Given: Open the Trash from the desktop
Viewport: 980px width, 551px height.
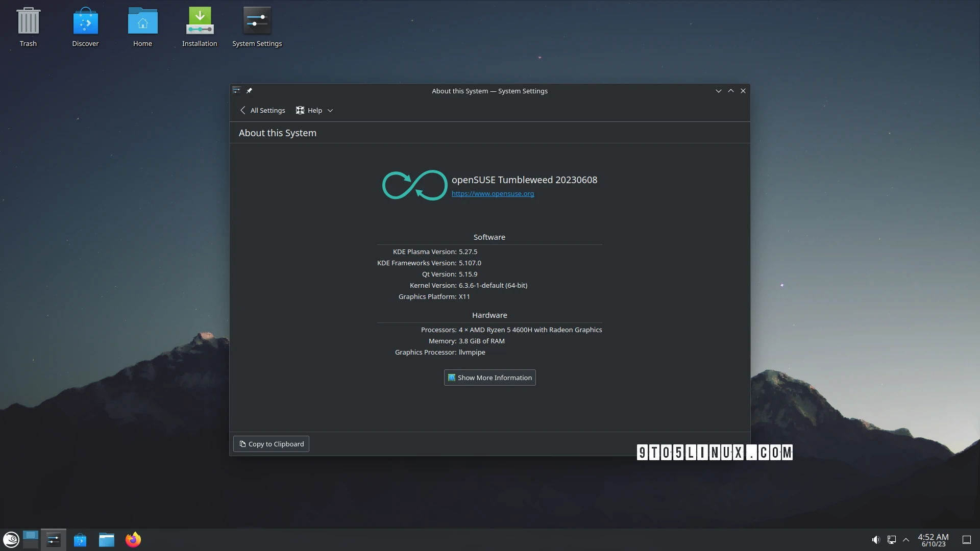Looking at the screenshot, I should tap(28, 23).
